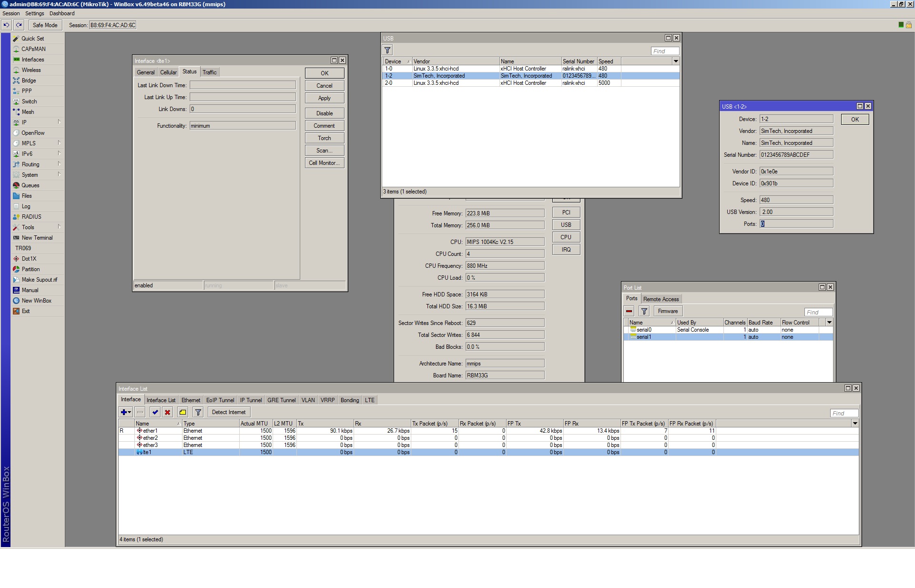Open Switch sidebar item
915x588 pixels.
click(x=29, y=101)
